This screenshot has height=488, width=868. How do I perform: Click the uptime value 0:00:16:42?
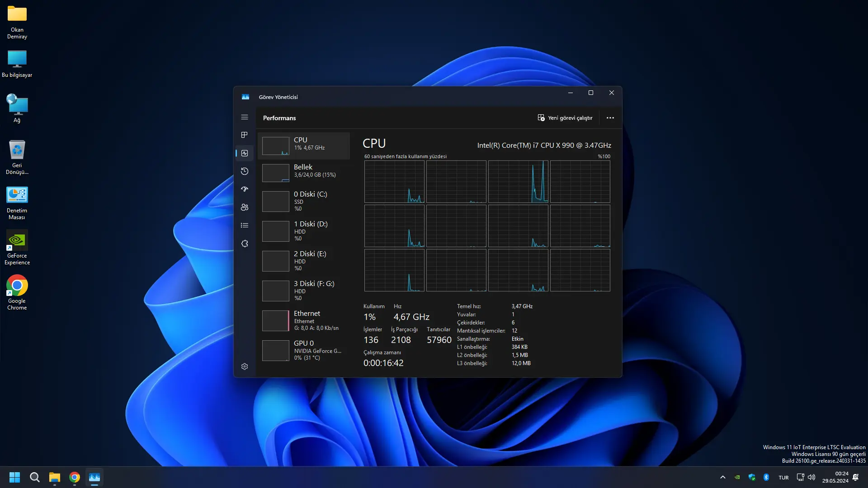tap(383, 363)
